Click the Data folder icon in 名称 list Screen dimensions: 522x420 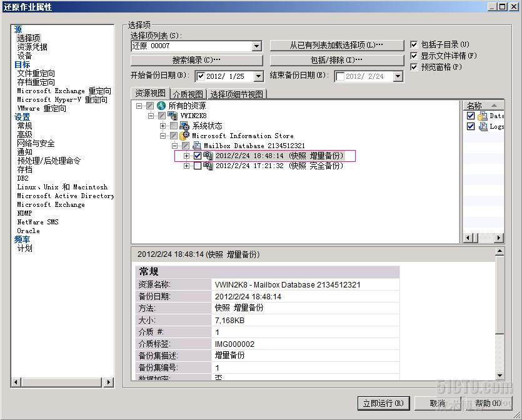[x=483, y=116]
